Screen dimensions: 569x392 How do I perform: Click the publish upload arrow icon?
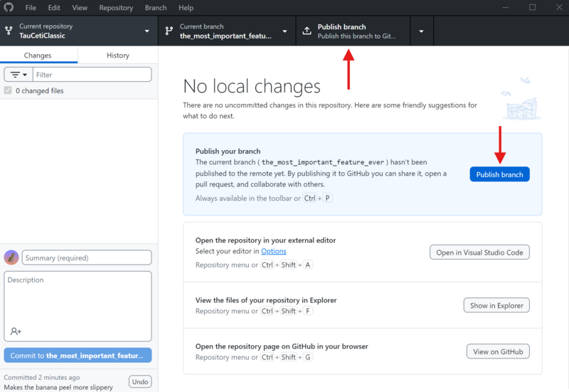coord(307,31)
